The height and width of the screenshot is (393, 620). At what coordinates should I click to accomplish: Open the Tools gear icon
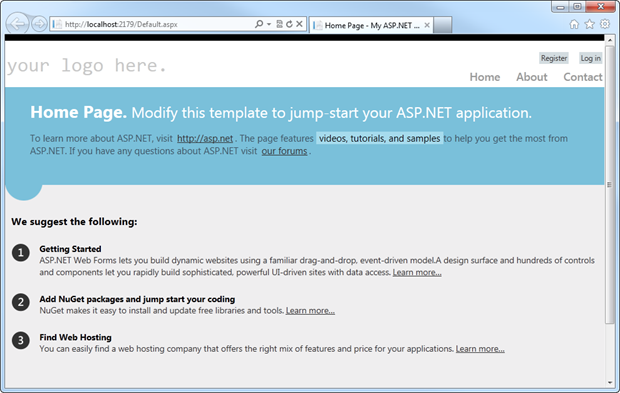605,24
